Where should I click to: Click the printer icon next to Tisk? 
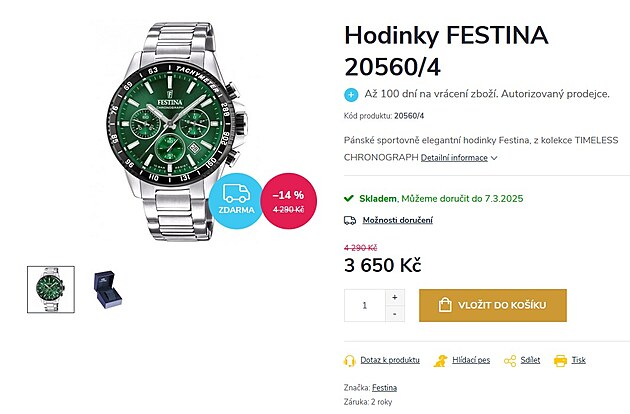pos(560,360)
